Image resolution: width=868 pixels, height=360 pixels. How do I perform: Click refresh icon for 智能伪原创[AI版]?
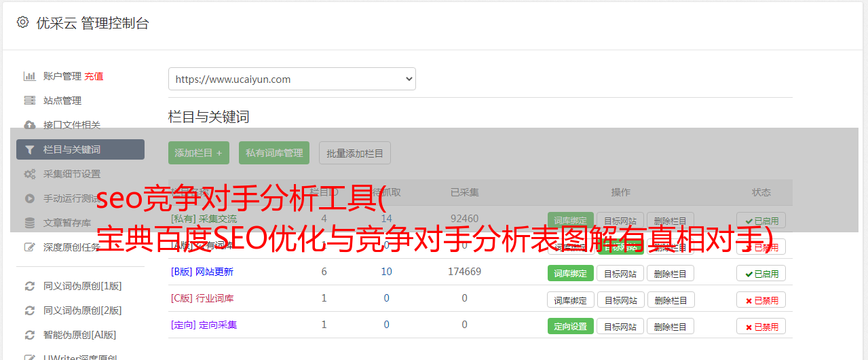[x=30, y=335]
